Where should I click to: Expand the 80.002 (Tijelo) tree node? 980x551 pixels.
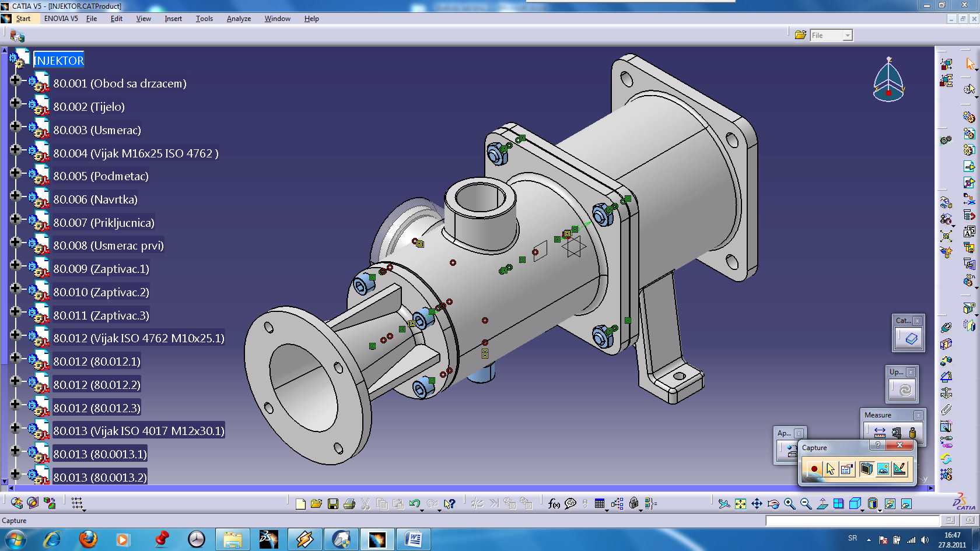pyautogui.click(x=16, y=103)
